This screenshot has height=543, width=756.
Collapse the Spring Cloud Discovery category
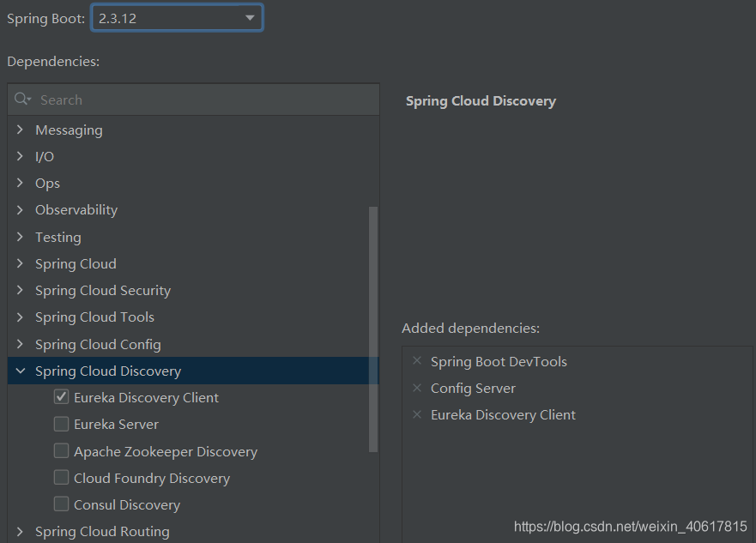coord(21,371)
